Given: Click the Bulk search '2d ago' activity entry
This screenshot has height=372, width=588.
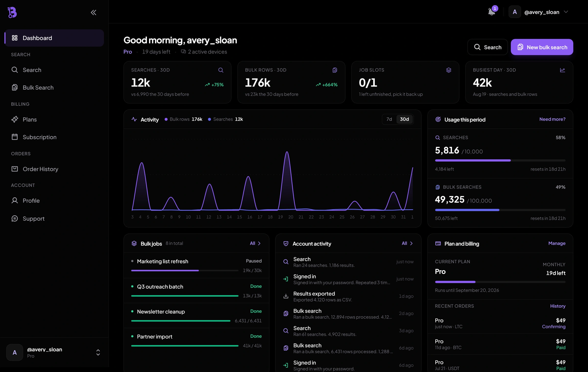Looking at the screenshot, I should coord(348,314).
